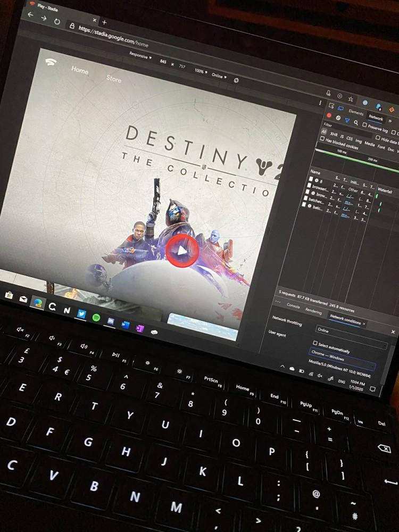The height and width of the screenshot is (532, 399).
Task: Open network search magnifier
Action: click(x=355, y=122)
